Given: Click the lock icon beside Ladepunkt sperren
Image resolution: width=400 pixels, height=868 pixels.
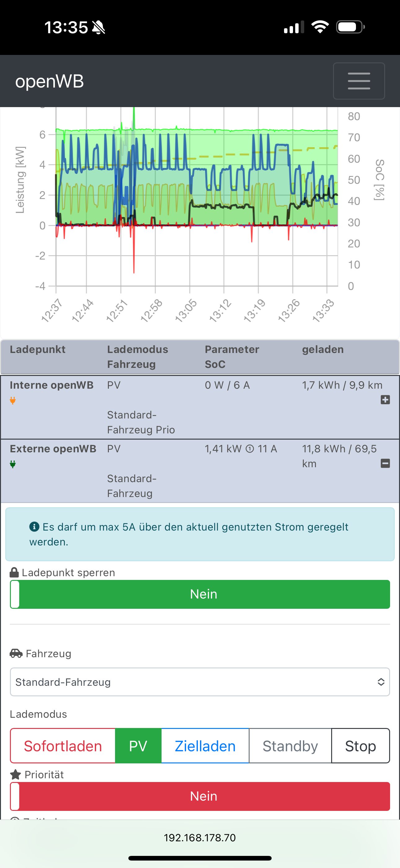Looking at the screenshot, I should click(14, 572).
